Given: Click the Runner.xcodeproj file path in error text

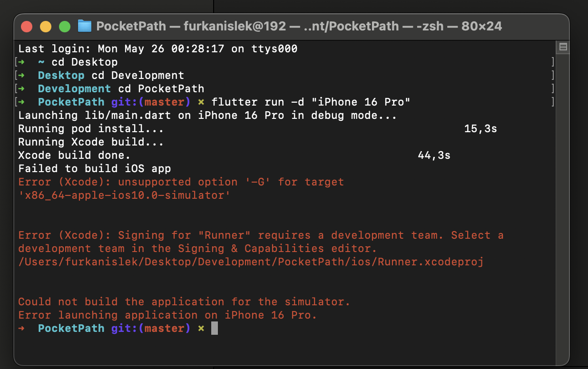Looking at the screenshot, I should point(250,262).
